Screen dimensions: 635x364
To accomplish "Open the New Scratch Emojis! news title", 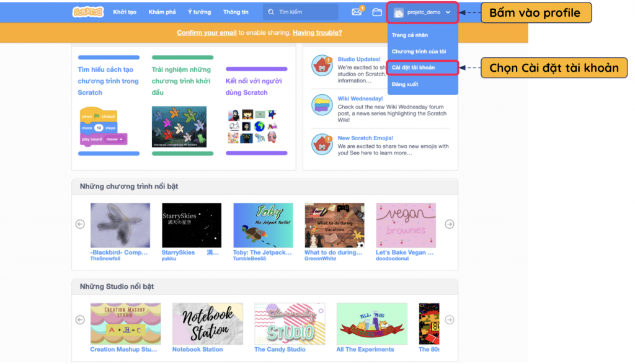I will coord(365,138).
